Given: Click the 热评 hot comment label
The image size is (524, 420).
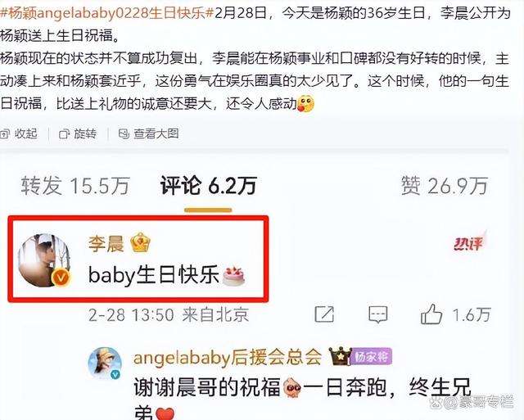Looking at the screenshot, I should coord(468,243).
